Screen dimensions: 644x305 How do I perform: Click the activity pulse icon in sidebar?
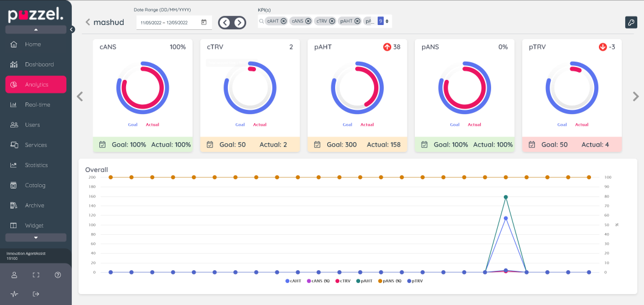coord(14,294)
